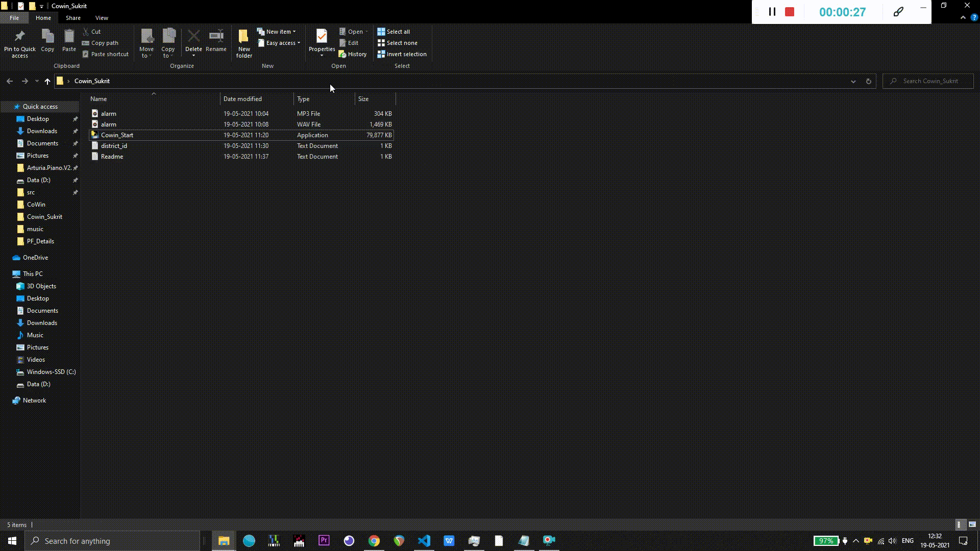Viewport: 980px width, 551px height.
Task: Pause the screen recording
Action: point(772,12)
